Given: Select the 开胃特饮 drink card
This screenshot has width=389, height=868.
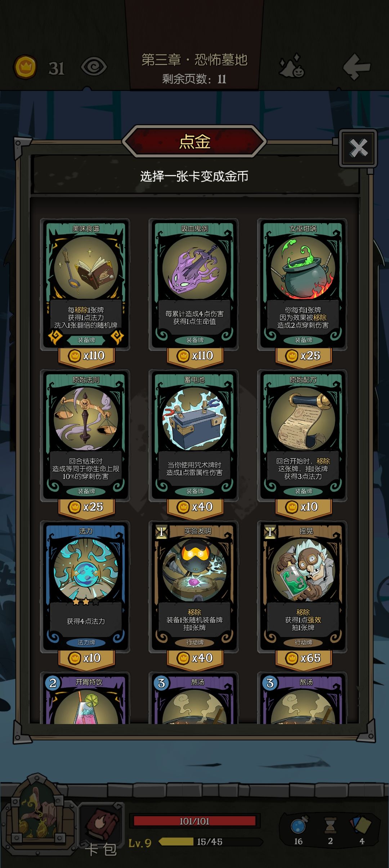Looking at the screenshot, I should click(x=86, y=697).
